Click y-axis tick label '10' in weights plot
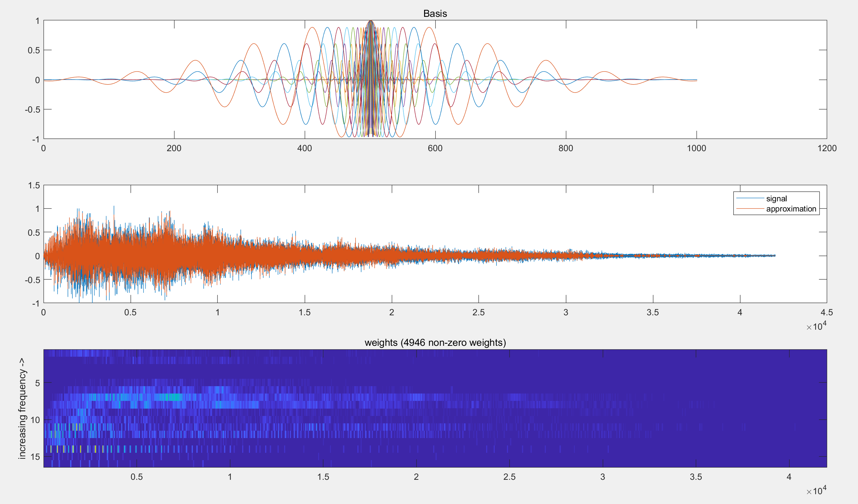 click(x=35, y=420)
